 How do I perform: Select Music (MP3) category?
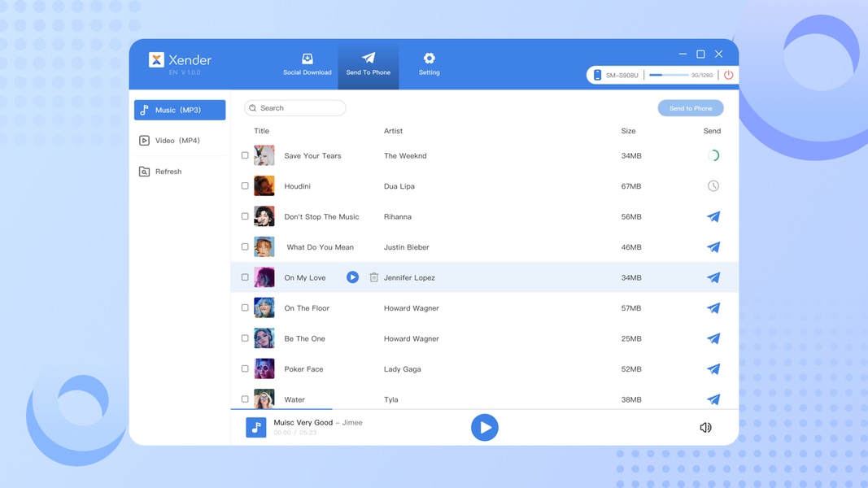(x=180, y=110)
